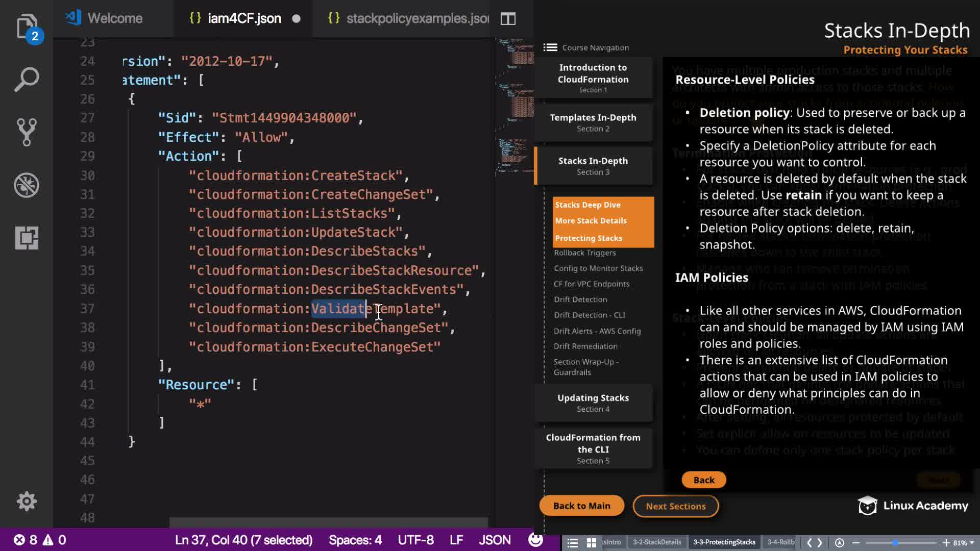
Task: Toggle Course Navigation hamburger menu
Action: (x=550, y=47)
